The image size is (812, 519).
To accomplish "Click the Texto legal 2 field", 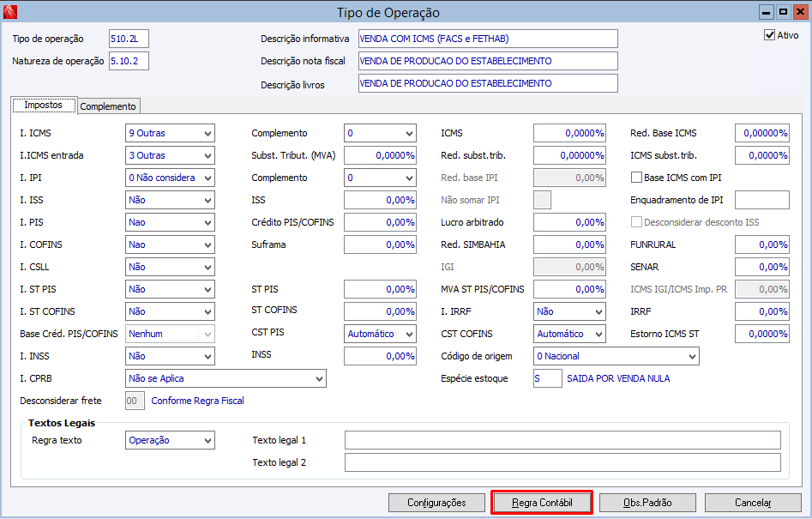I will pos(562,462).
